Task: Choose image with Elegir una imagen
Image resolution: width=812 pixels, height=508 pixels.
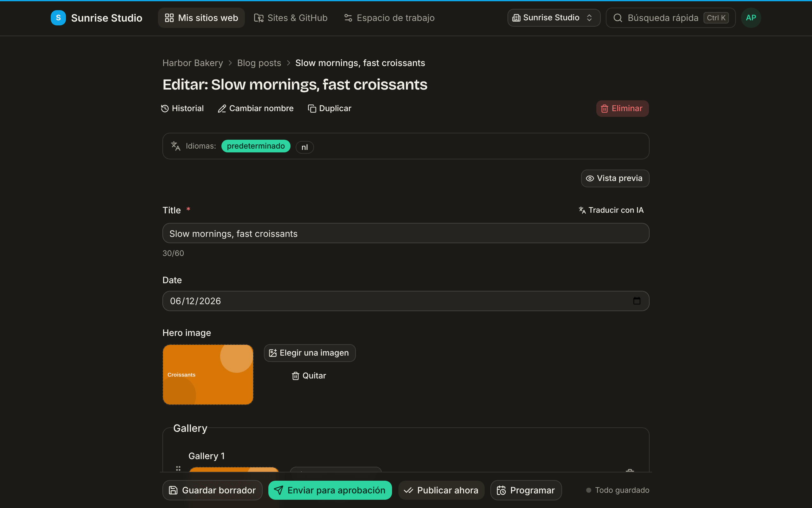Action: (x=310, y=353)
